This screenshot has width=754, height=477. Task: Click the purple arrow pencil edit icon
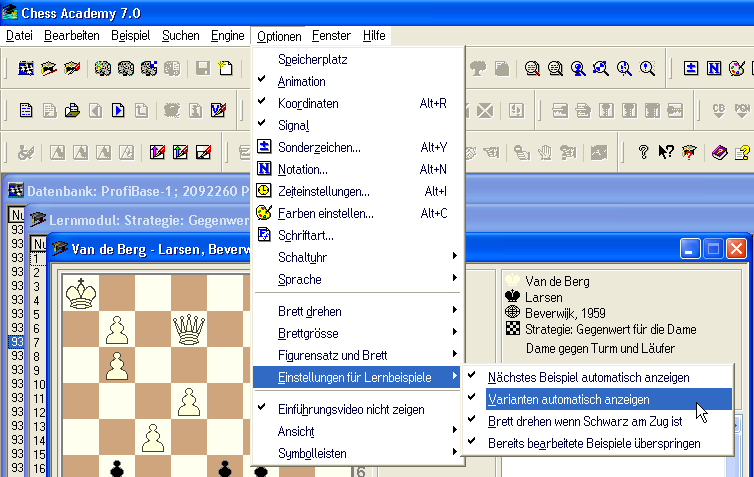click(157, 152)
